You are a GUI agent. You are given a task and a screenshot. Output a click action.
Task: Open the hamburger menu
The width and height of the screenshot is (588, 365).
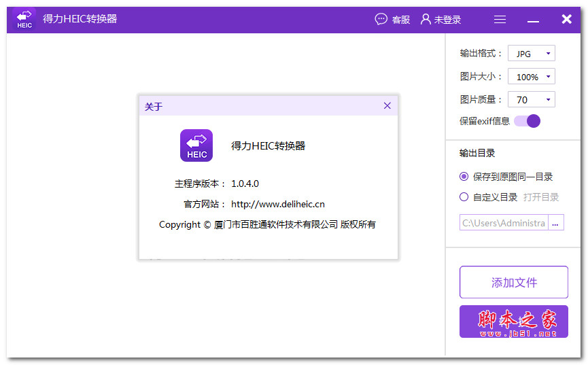coord(500,20)
